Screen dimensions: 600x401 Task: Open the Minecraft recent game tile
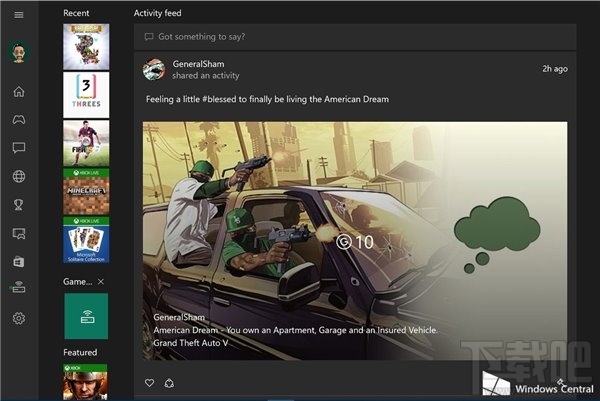point(86,191)
